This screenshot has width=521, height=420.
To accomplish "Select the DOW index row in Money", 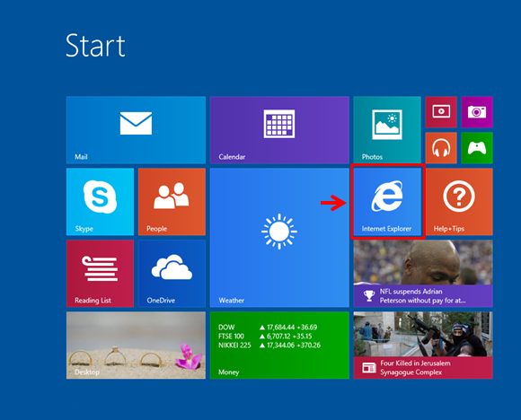I will coord(268,327).
